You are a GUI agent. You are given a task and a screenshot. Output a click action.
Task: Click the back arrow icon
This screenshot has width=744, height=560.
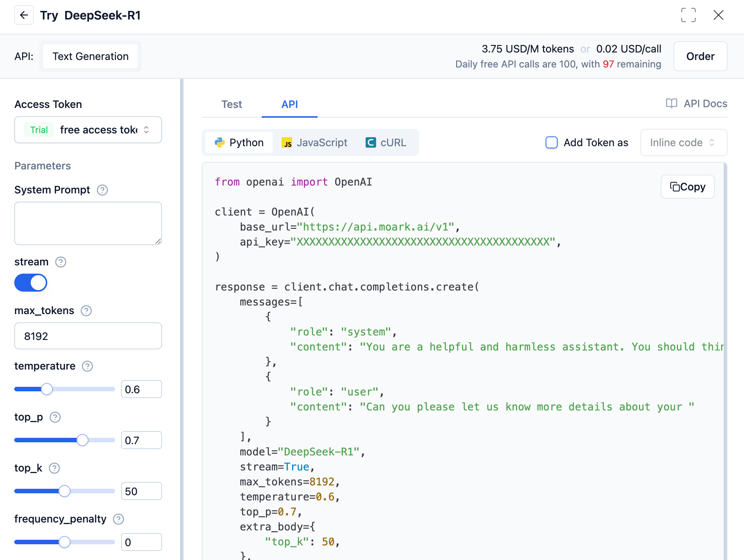24,15
